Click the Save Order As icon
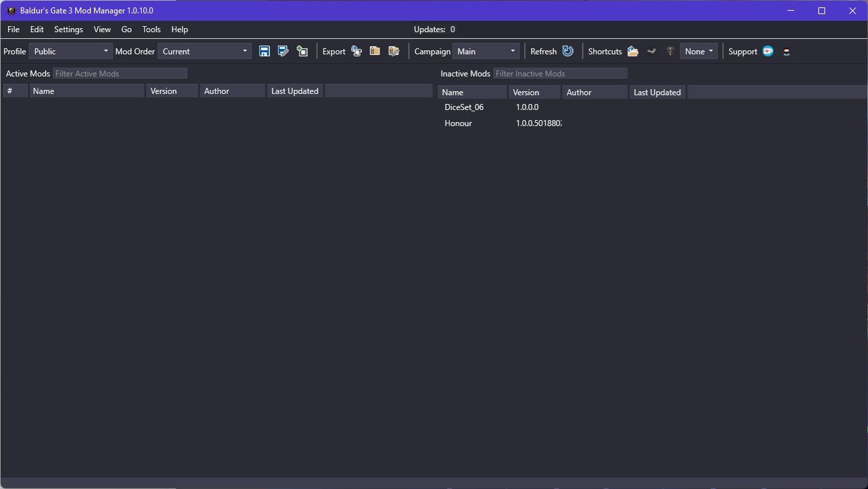The height and width of the screenshot is (489, 868). click(x=283, y=51)
